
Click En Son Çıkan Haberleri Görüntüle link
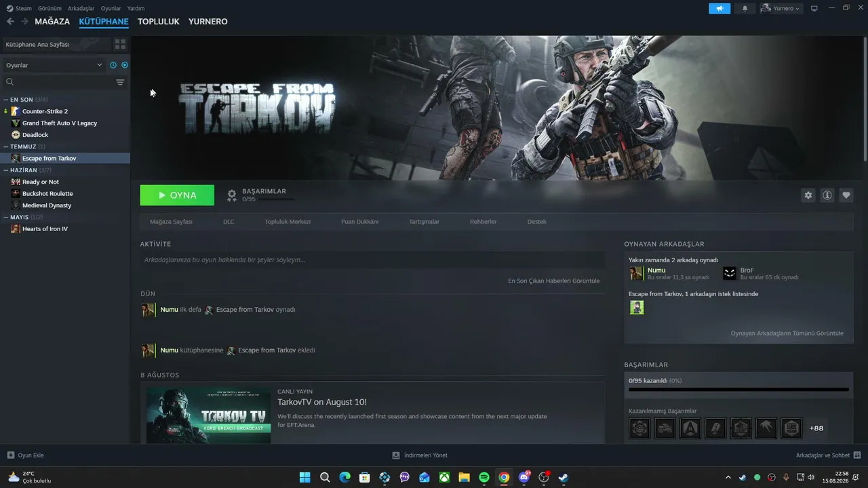(x=553, y=281)
